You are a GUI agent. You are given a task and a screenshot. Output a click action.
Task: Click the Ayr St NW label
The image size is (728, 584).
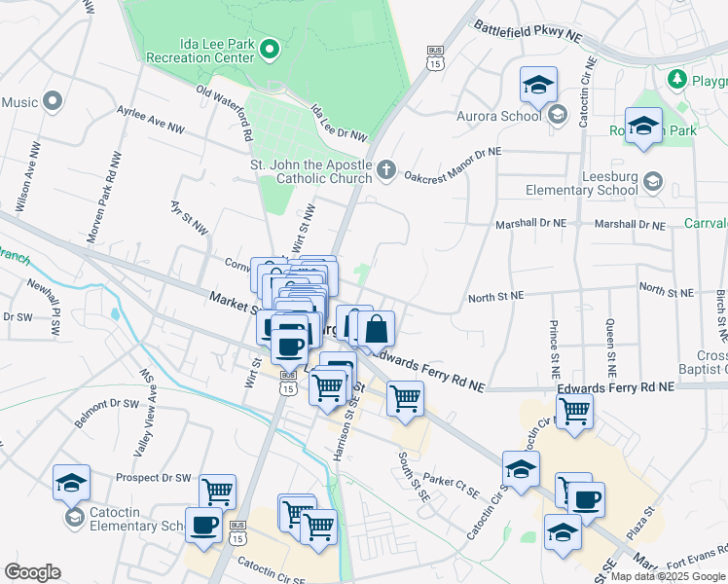(190, 218)
